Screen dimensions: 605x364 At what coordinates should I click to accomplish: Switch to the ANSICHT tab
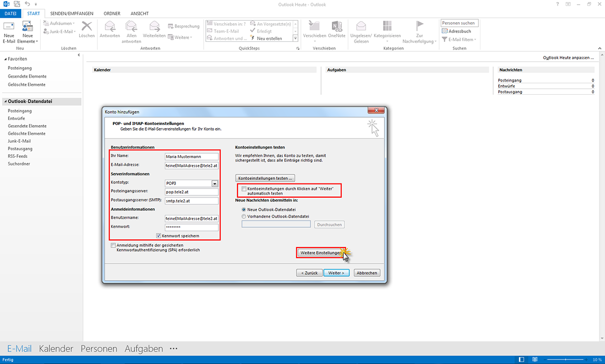pos(140,14)
